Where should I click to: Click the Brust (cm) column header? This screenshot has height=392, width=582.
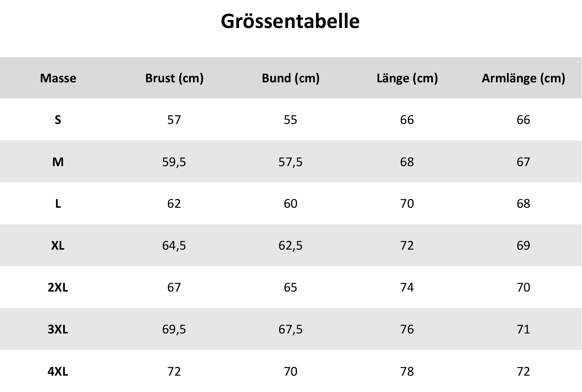pyautogui.click(x=174, y=78)
